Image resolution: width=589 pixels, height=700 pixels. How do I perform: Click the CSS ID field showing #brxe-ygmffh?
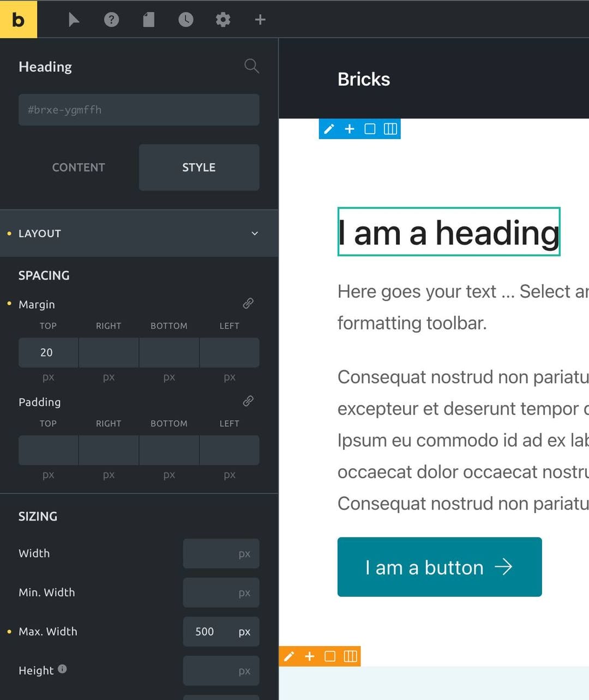(x=139, y=110)
